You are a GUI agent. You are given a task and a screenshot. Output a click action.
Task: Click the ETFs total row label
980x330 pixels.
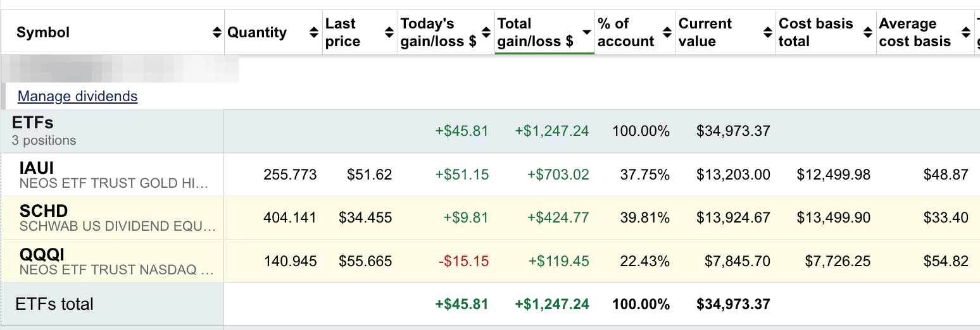(54, 304)
